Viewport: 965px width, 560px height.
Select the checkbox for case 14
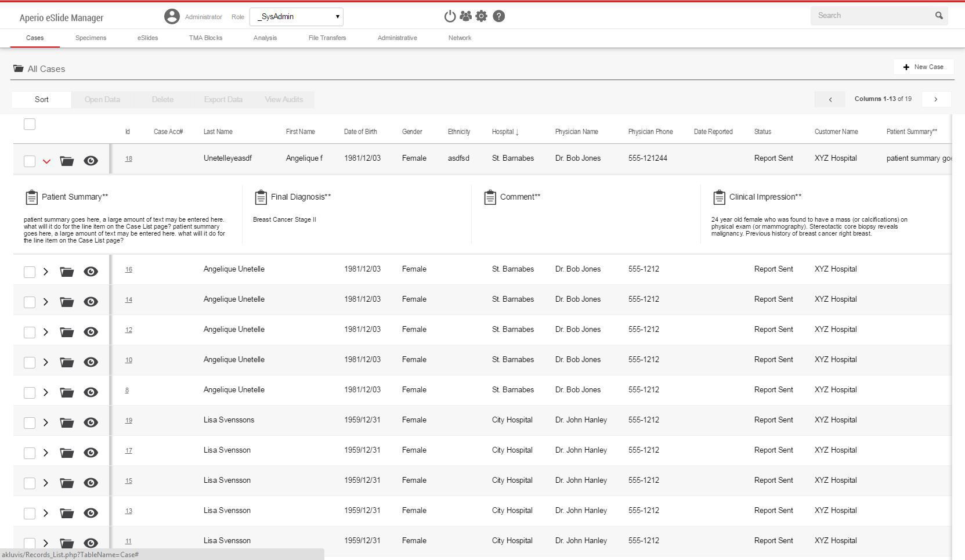click(x=30, y=302)
